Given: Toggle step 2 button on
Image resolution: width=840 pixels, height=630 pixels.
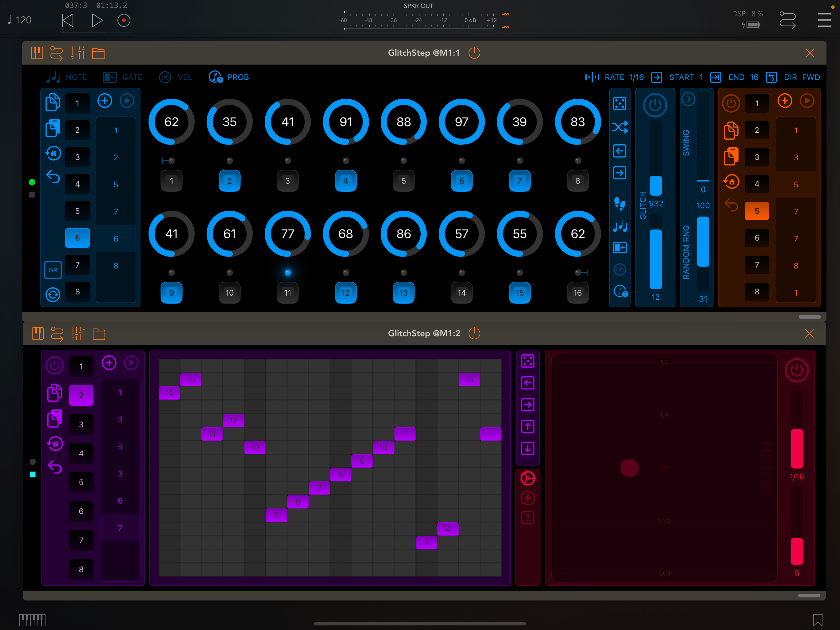Looking at the screenshot, I should [x=229, y=181].
